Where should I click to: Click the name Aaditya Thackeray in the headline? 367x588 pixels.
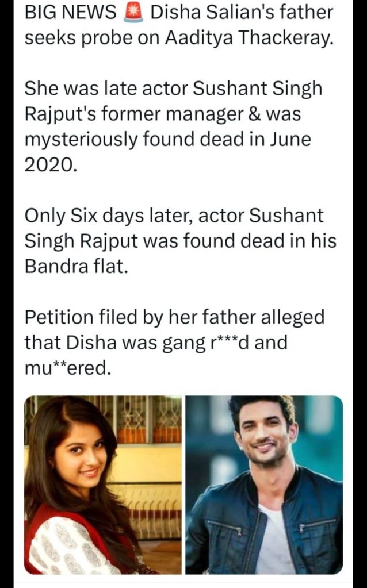tap(249, 38)
